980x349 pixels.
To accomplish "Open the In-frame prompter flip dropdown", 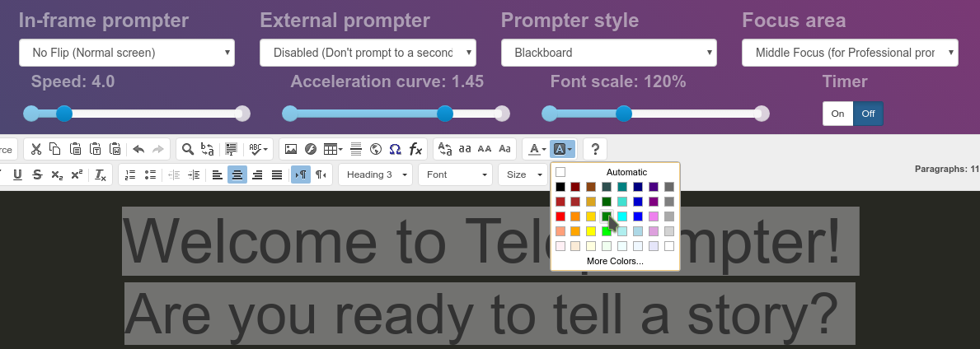I will 127,53.
